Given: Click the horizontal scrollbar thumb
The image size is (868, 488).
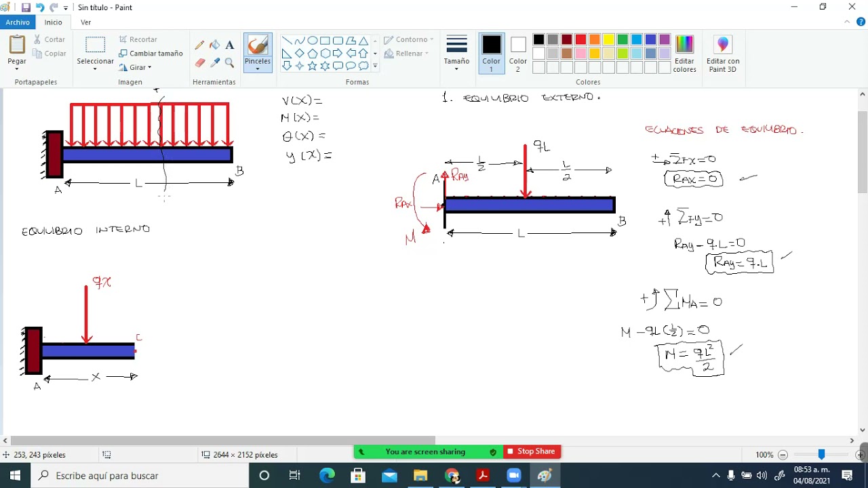Looking at the screenshot, I should tap(222, 441).
